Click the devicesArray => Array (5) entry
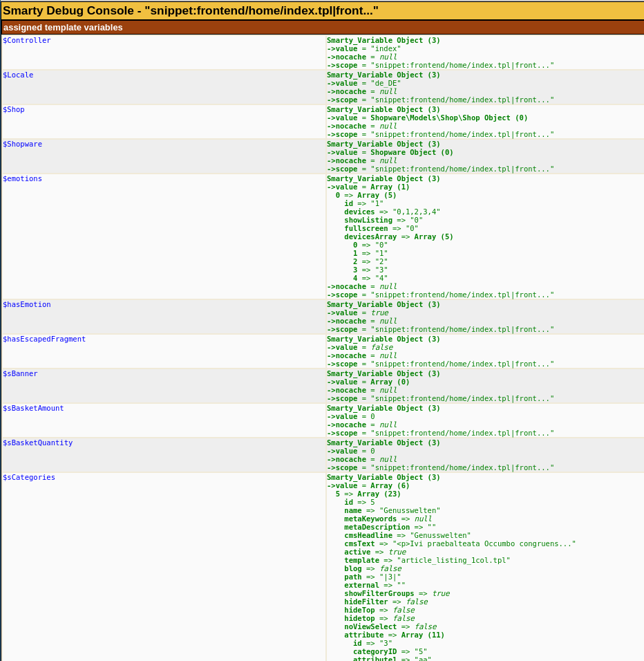644x661 pixels. pos(399,236)
